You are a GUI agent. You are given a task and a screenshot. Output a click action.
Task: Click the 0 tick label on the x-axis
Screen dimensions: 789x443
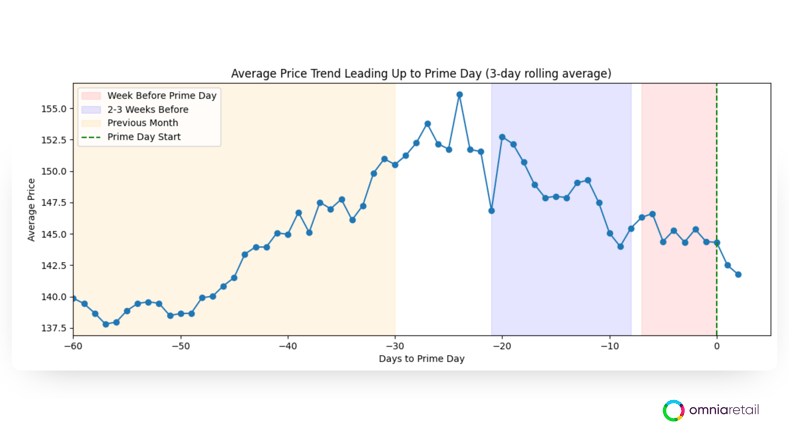pyautogui.click(x=716, y=346)
